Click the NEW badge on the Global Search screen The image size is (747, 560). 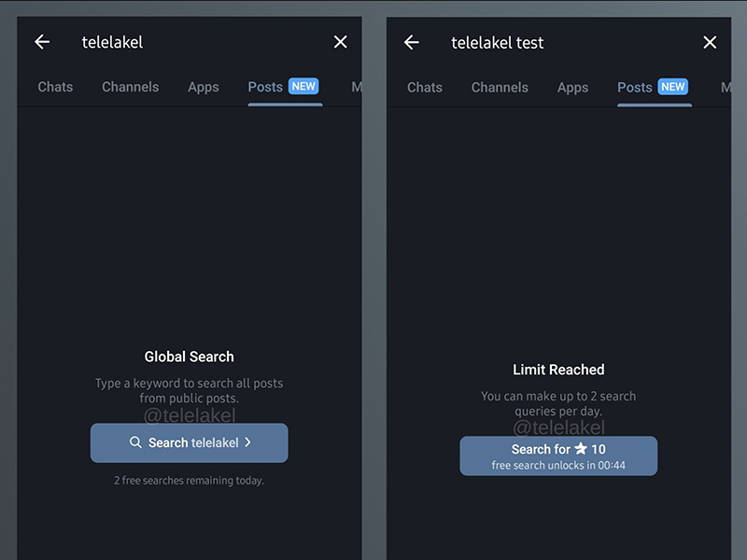(x=303, y=87)
